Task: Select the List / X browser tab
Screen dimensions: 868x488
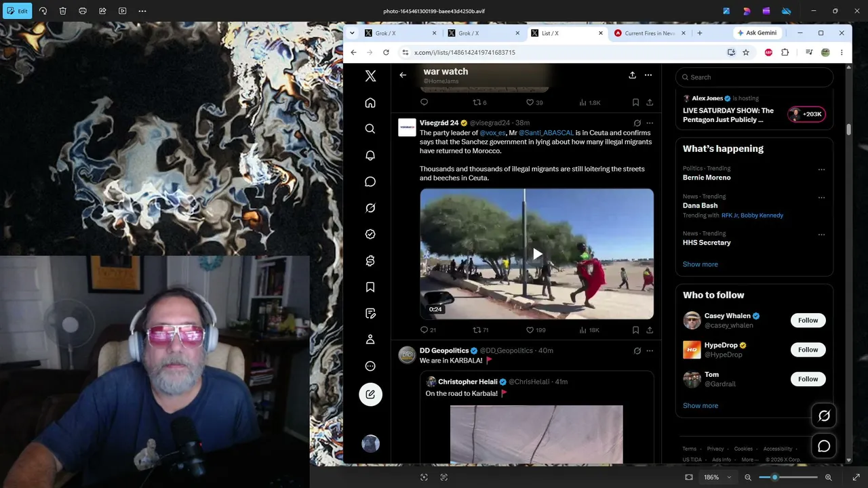Action: click(567, 33)
